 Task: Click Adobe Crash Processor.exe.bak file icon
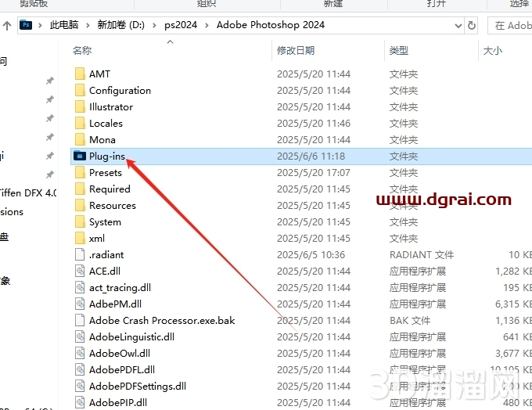coord(80,320)
